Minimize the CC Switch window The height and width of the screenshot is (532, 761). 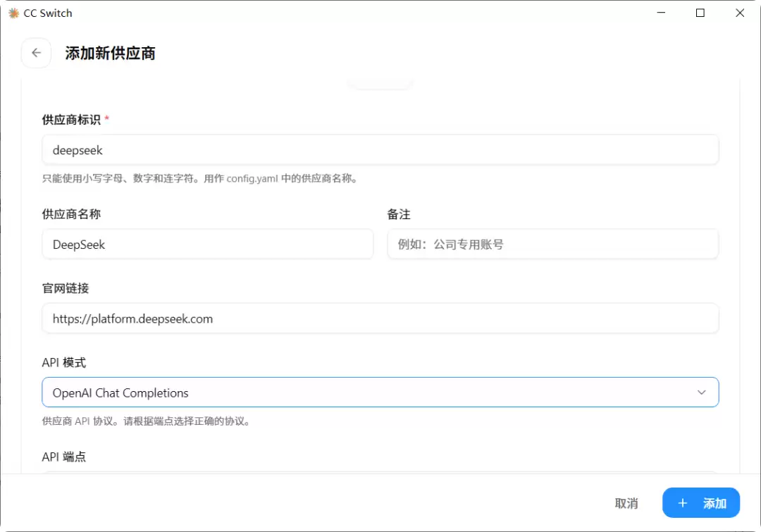661,13
